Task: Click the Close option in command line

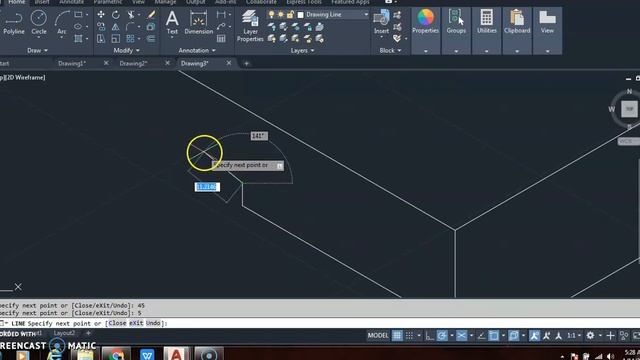Action: click(117, 323)
